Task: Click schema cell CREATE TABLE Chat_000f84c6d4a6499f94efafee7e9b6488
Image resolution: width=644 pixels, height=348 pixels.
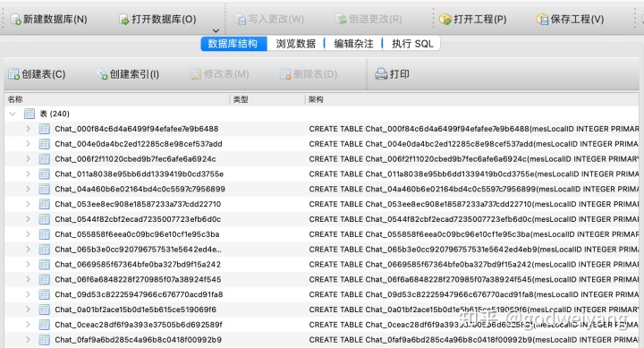Action: pos(474,129)
